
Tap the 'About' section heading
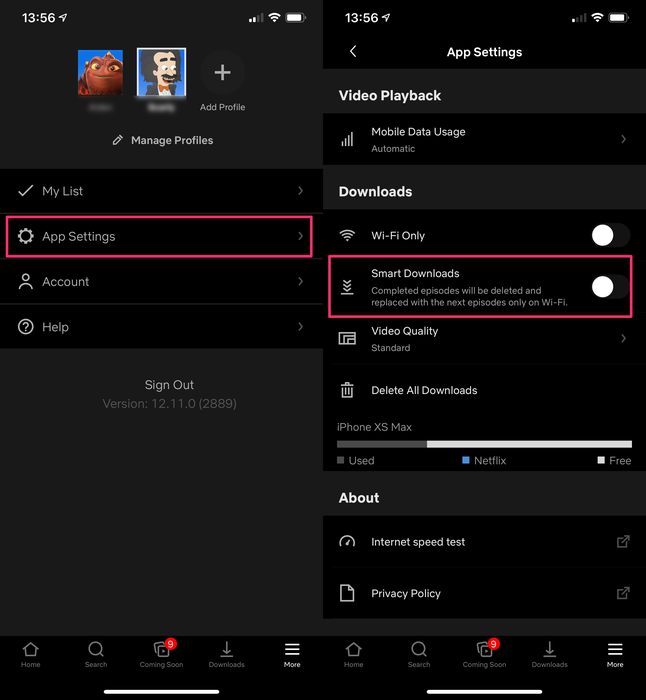pos(359,498)
